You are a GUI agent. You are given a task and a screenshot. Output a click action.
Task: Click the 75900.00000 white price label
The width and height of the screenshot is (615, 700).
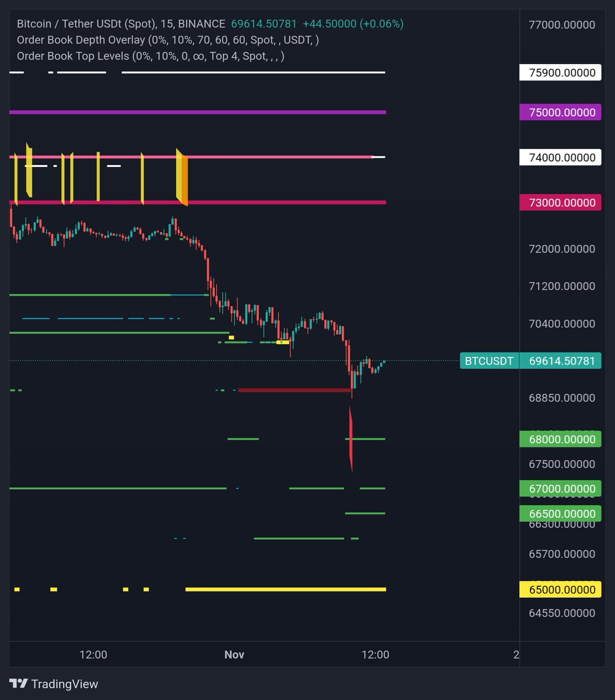pos(560,73)
